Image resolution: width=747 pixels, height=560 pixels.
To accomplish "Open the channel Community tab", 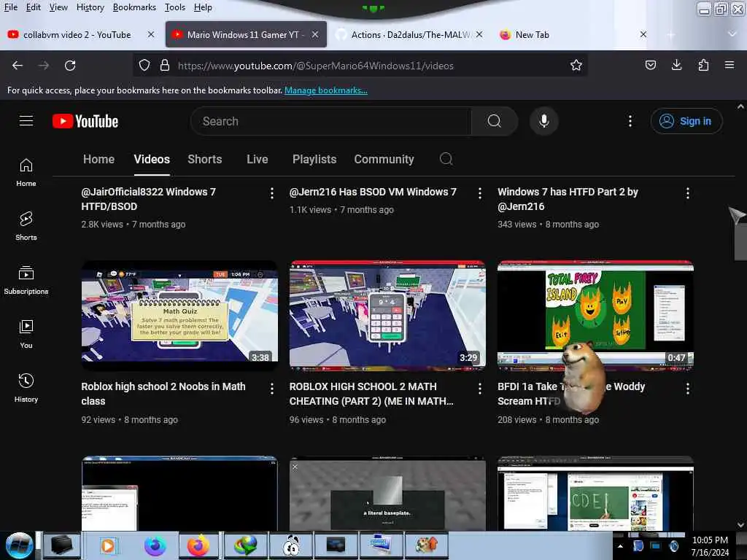I will tap(384, 159).
